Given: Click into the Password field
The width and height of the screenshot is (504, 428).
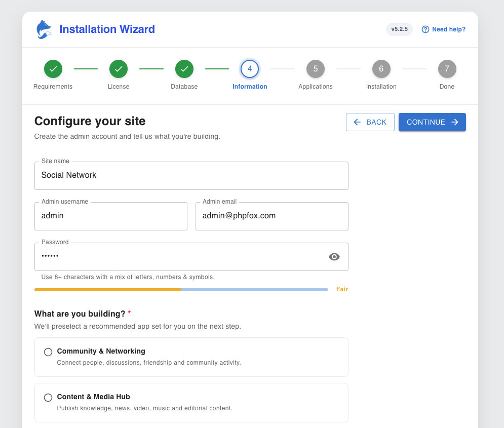Looking at the screenshot, I should coord(191,257).
